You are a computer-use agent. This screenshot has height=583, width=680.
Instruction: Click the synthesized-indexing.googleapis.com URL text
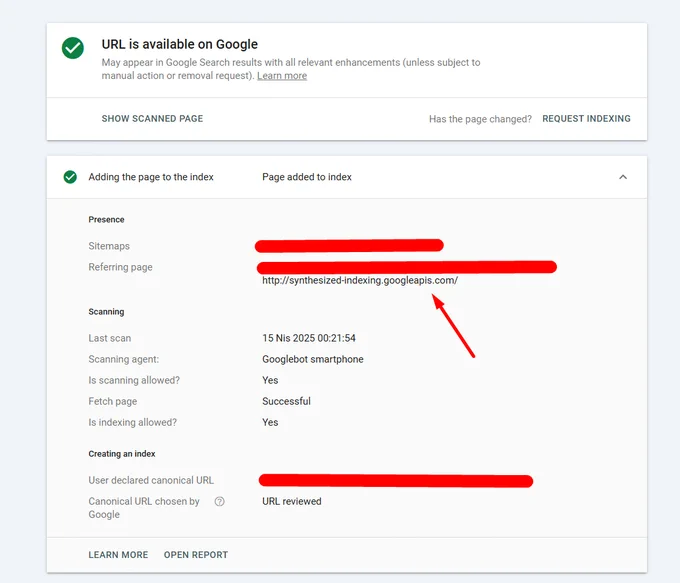[360, 280]
